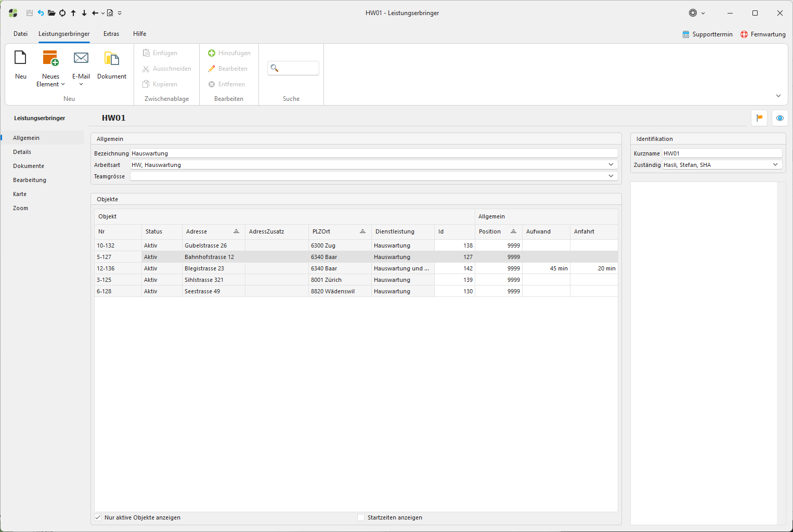793x532 pixels.
Task: Open the Datei menu
Action: 20,34
